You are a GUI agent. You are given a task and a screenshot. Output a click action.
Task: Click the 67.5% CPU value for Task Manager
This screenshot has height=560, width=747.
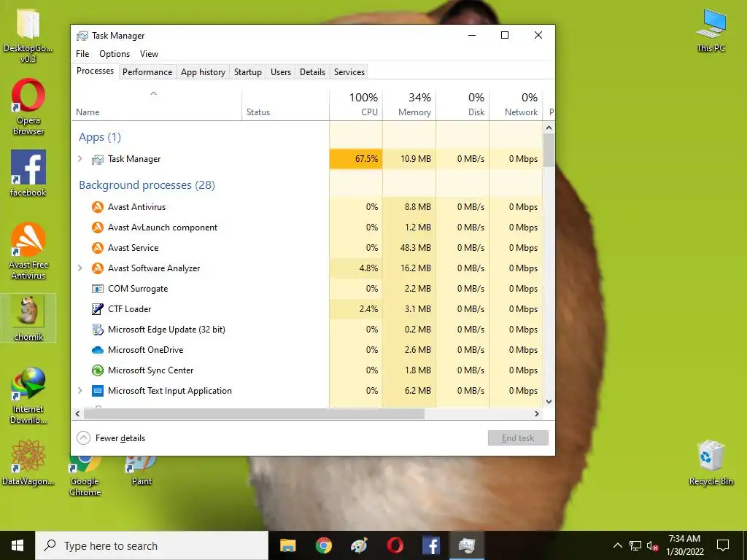pyautogui.click(x=356, y=158)
